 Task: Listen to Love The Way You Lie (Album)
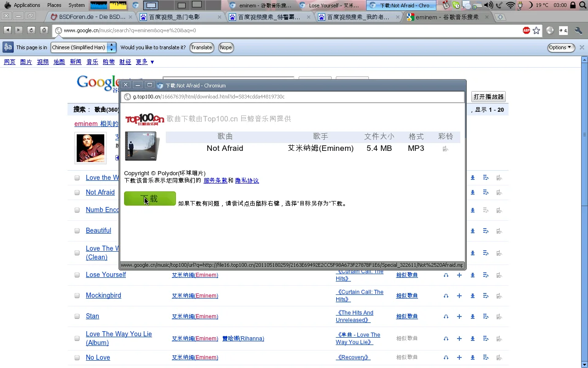pos(446,339)
